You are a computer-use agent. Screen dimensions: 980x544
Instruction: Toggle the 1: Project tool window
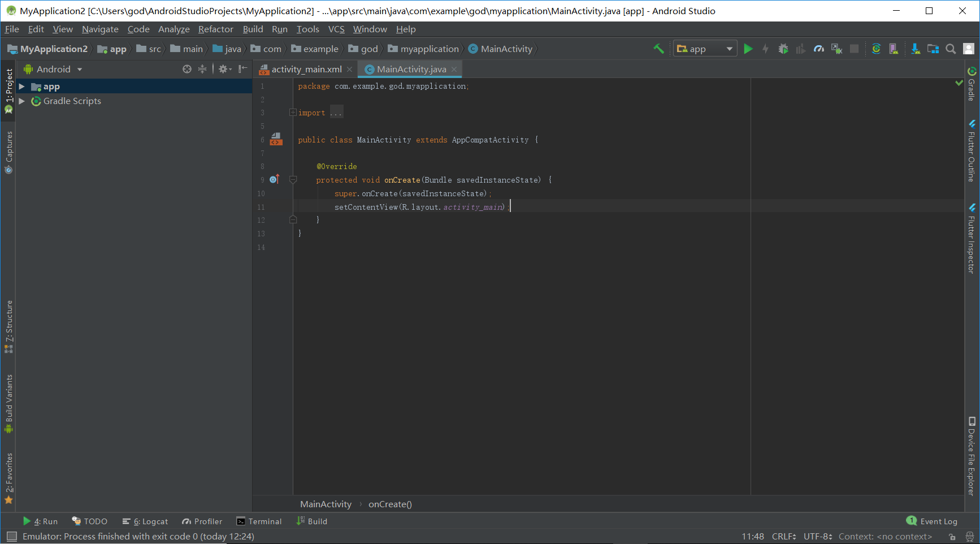[x=8, y=90]
